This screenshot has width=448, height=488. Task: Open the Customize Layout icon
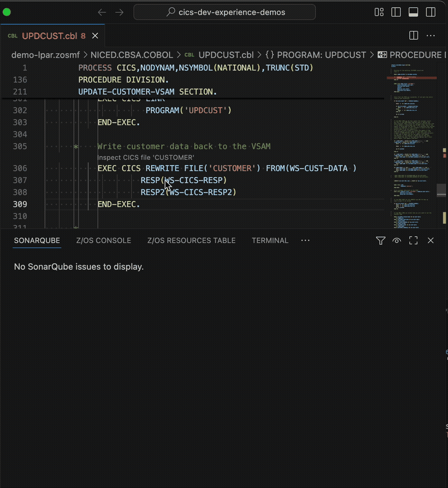tap(379, 12)
